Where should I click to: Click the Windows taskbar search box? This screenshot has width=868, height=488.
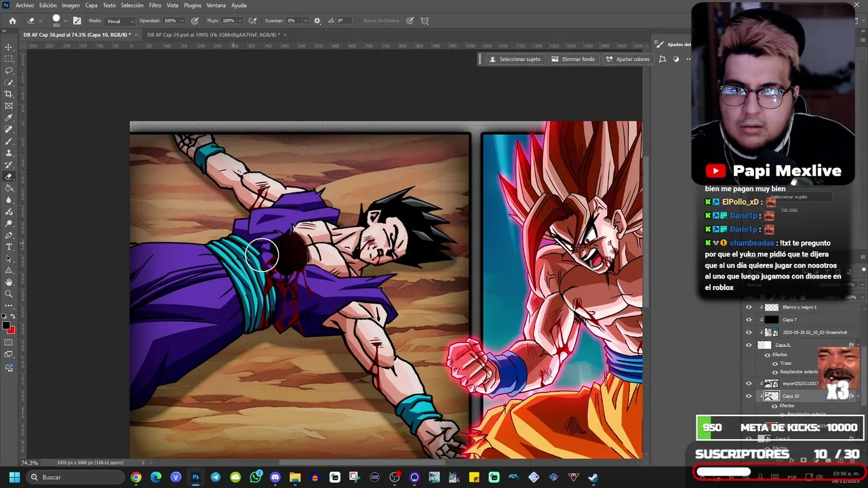point(75,477)
